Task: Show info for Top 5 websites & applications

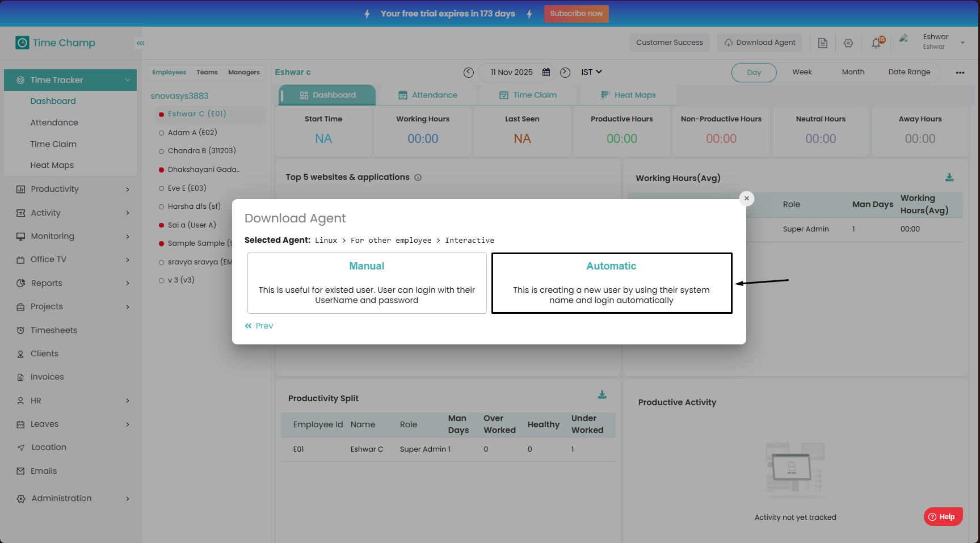Action: click(x=418, y=178)
